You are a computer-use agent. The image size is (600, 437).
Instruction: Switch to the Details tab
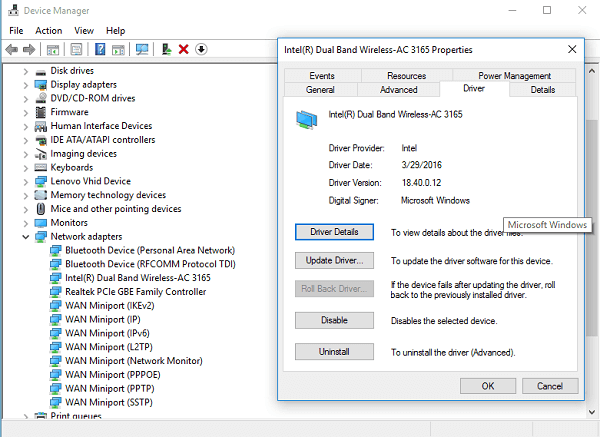[x=543, y=90]
